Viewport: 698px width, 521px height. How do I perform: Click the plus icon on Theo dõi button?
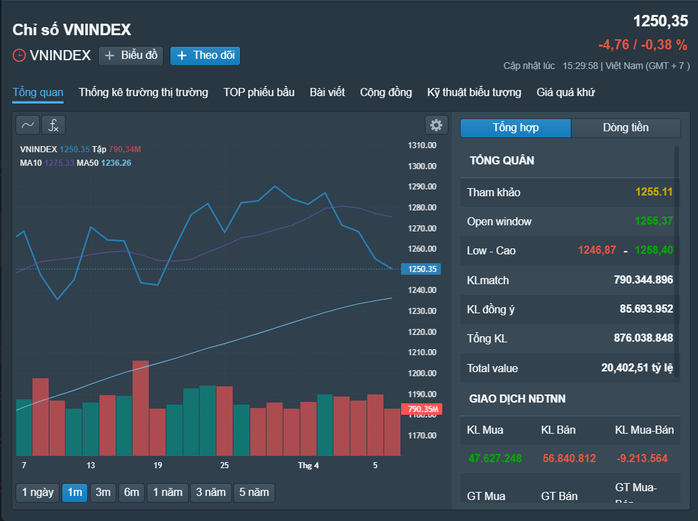click(x=182, y=56)
